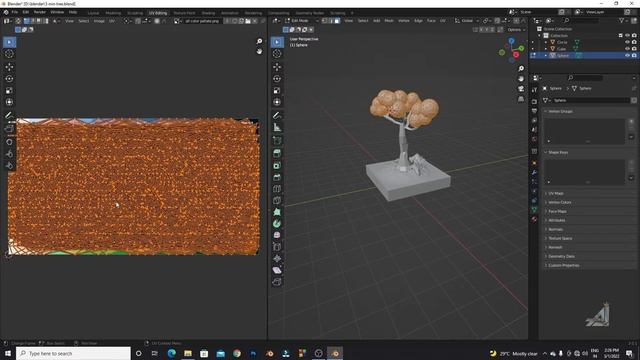640x360 pixels.
Task: Open the Global transform orientation dropdown
Action: 467,20
